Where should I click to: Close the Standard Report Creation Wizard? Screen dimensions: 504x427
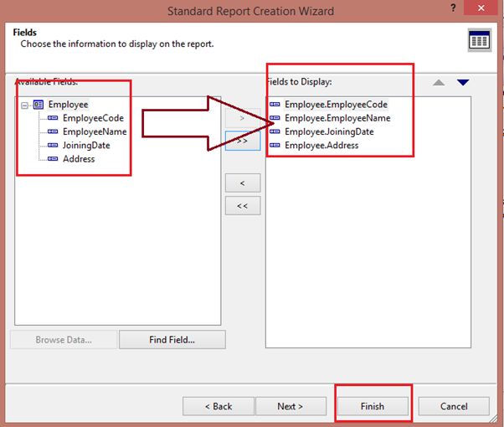click(x=481, y=8)
